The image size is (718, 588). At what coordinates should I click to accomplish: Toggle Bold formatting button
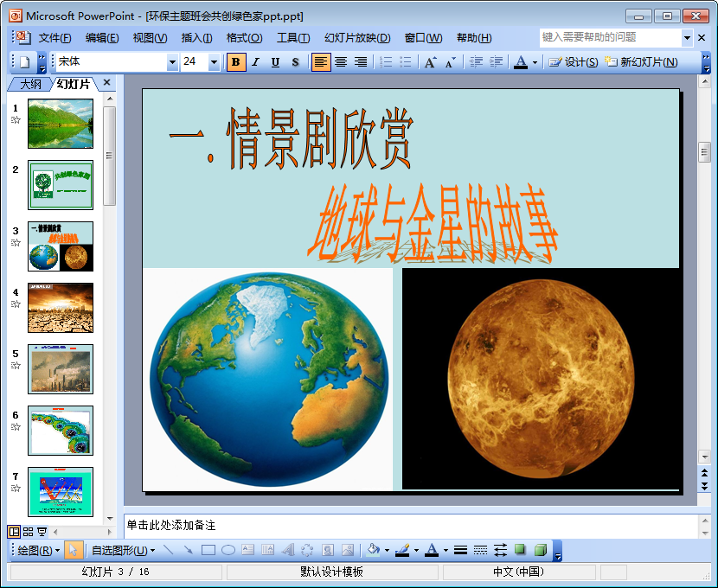tap(236, 62)
